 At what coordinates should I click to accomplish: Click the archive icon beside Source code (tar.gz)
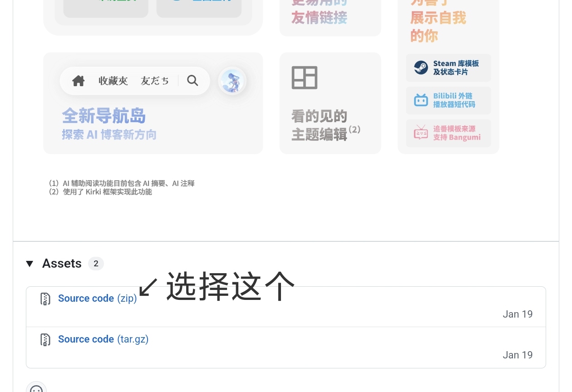[x=45, y=339]
